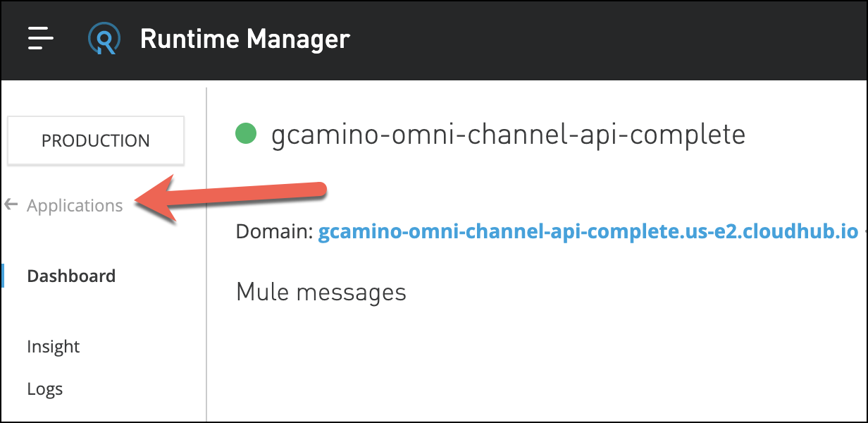Click the back arrow beside Applications
Screen dimensions: 868x423
pyautogui.click(x=11, y=205)
